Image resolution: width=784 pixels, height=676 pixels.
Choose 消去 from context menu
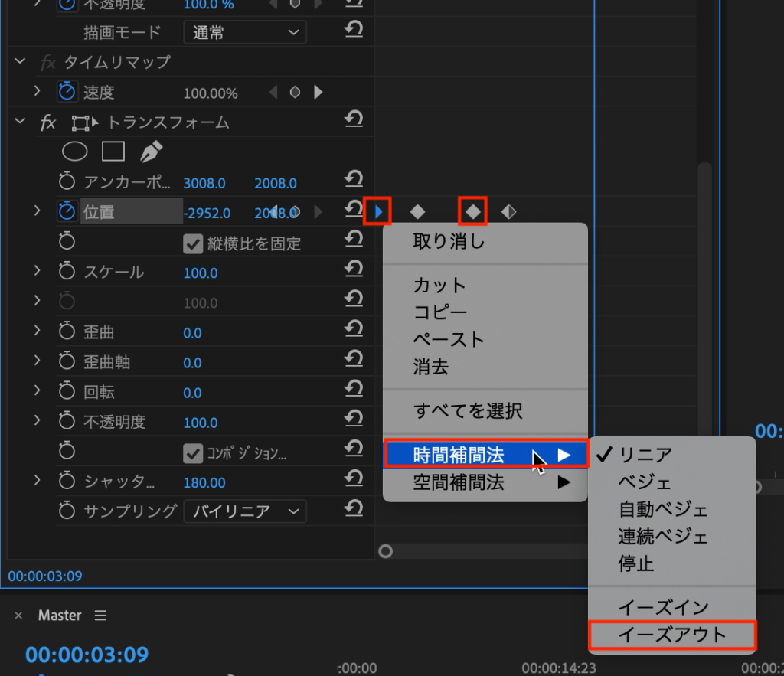click(485, 367)
